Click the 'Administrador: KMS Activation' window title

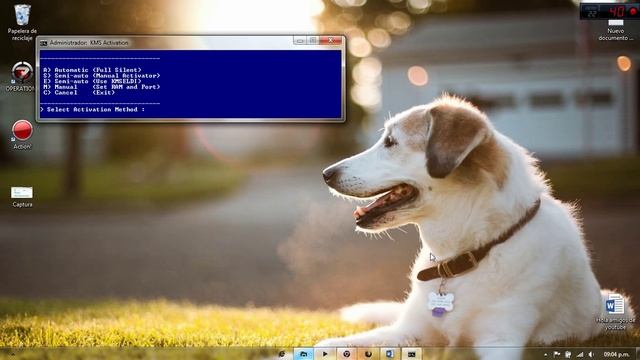[x=89, y=43]
